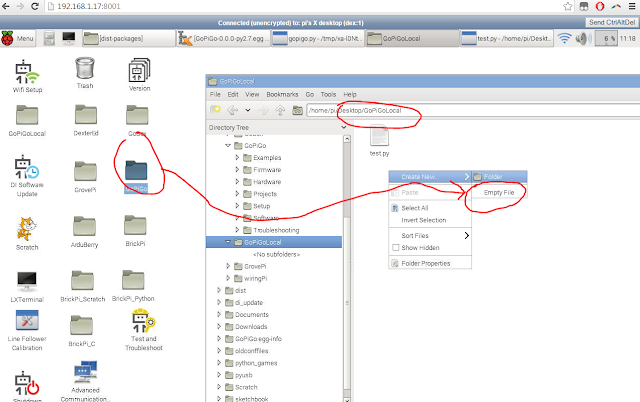Select GoPiGoLocal in the directory tree
This screenshot has height=402, width=640.
[x=274, y=242]
